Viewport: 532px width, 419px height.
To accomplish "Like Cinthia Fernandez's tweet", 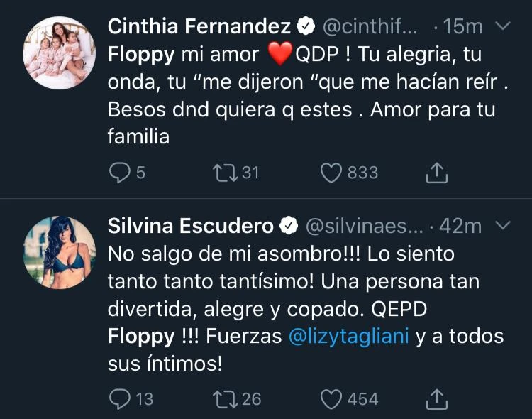I will (332, 173).
